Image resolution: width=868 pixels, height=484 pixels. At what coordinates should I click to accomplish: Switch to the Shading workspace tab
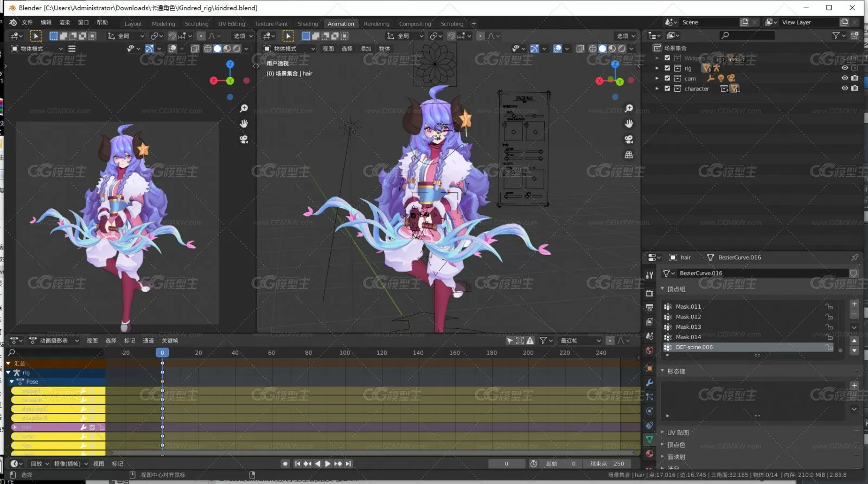[x=308, y=24]
